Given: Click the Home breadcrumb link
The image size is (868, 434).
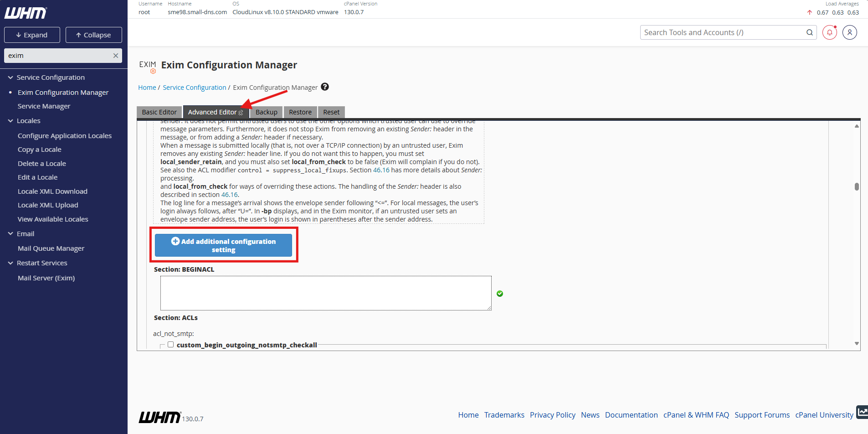Looking at the screenshot, I should point(147,88).
